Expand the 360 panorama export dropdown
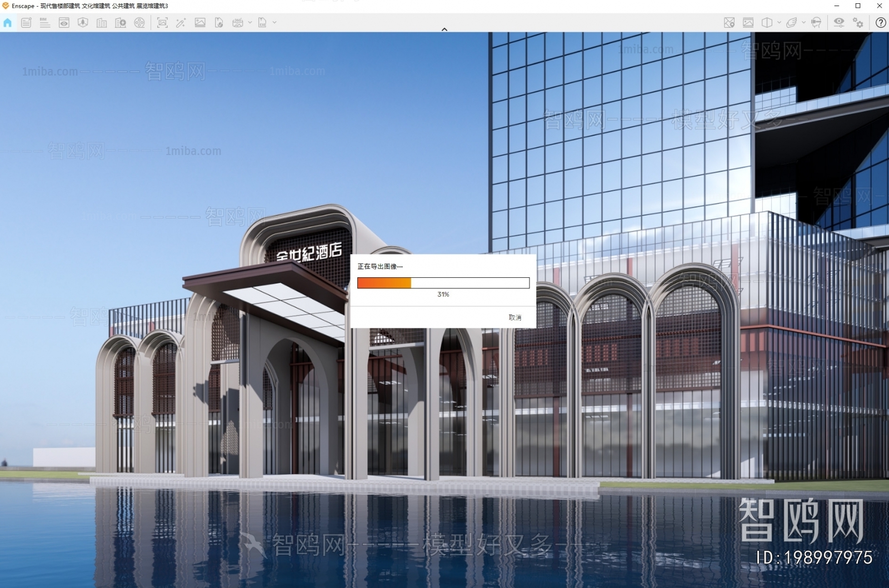This screenshot has width=889, height=588. coord(251,23)
